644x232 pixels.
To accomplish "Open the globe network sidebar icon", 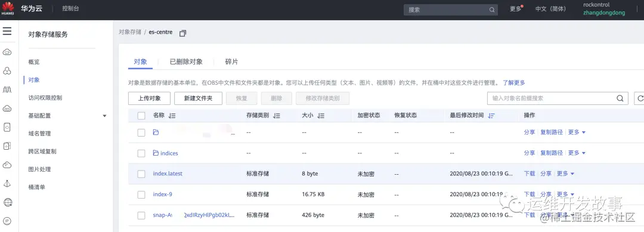I will pos(7,202).
